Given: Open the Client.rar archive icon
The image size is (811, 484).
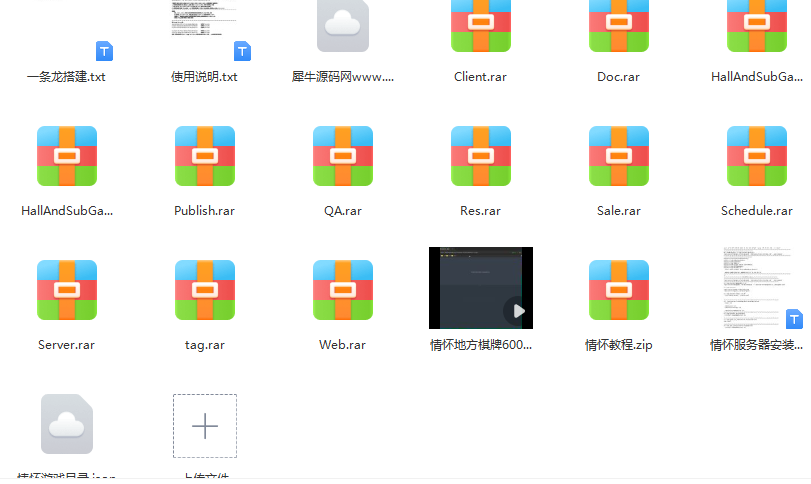Looking at the screenshot, I should pos(481,25).
